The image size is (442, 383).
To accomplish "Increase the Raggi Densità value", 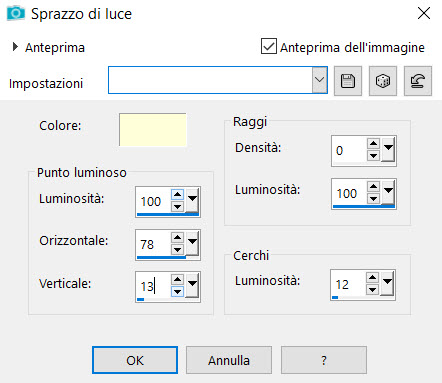I will [x=373, y=144].
